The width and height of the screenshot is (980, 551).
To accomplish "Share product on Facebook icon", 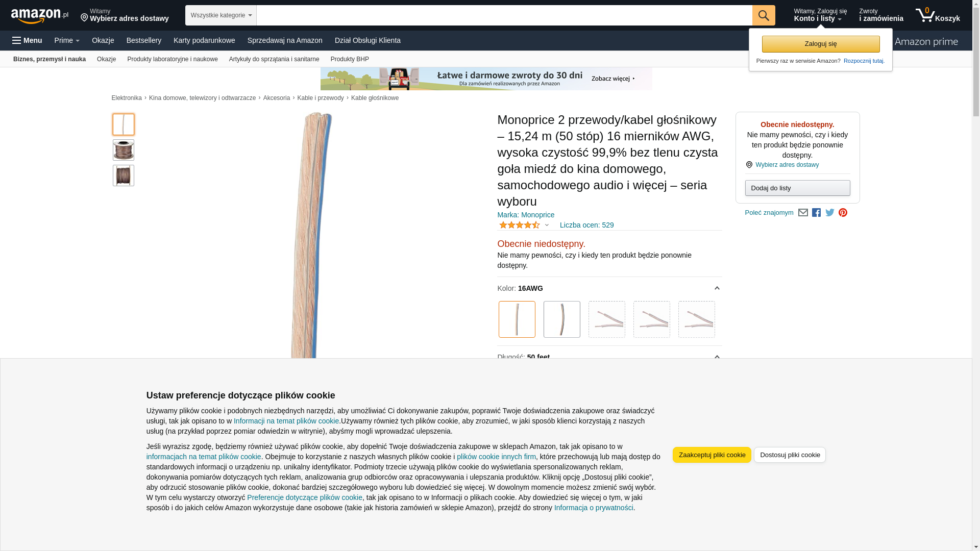I will pyautogui.click(x=816, y=213).
